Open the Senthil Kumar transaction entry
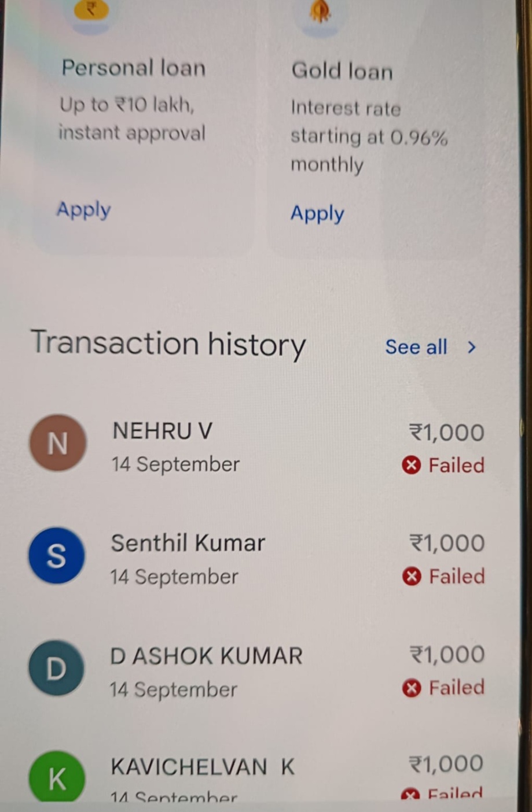This screenshot has height=812, width=532. pyautogui.click(x=257, y=559)
